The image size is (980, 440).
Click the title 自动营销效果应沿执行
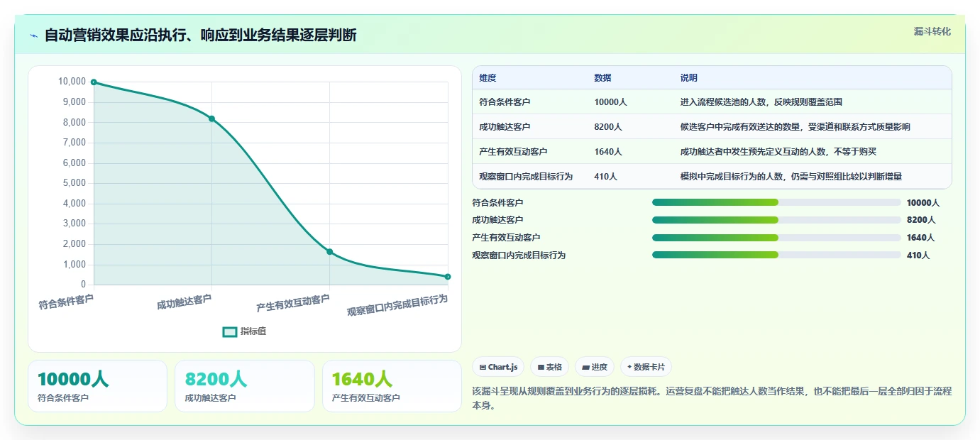[200, 35]
